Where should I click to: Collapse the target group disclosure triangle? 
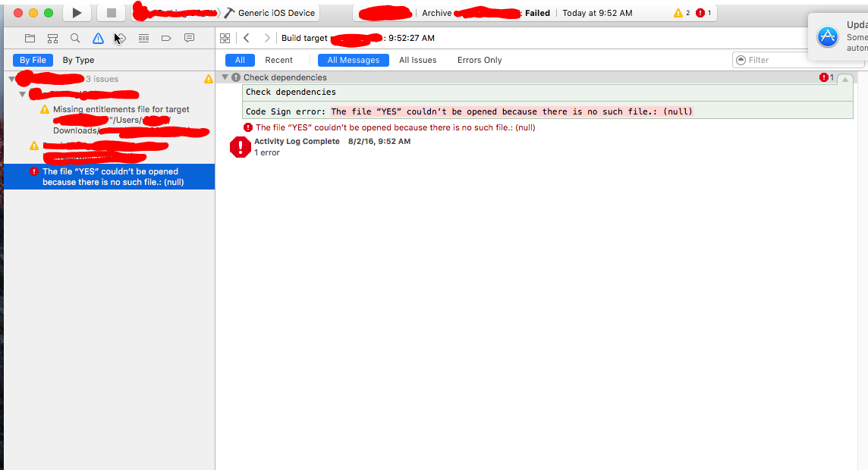tap(22, 94)
